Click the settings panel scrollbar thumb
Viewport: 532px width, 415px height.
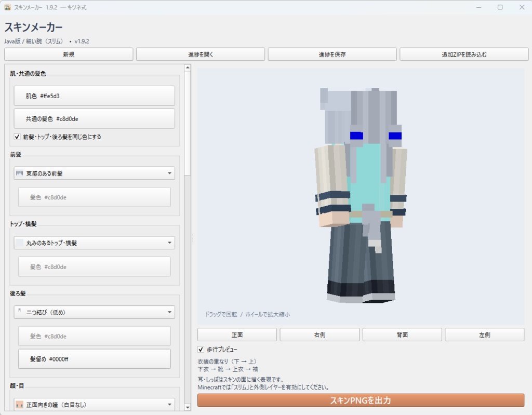click(x=188, y=124)
